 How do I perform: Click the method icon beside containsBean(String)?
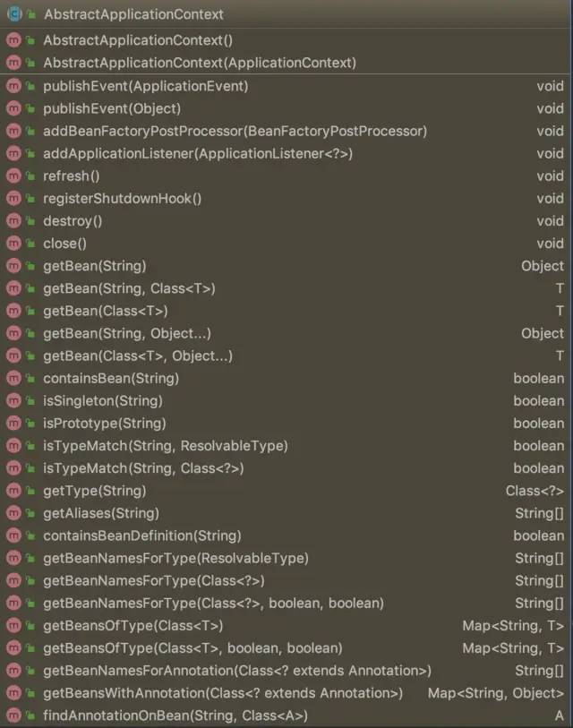pyautogui.click(x=13, y=379)
